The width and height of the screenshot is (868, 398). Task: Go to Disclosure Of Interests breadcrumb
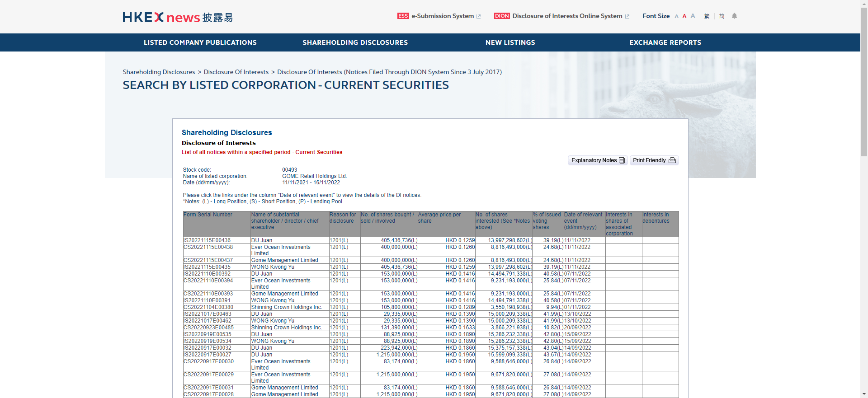click(236, 72)
